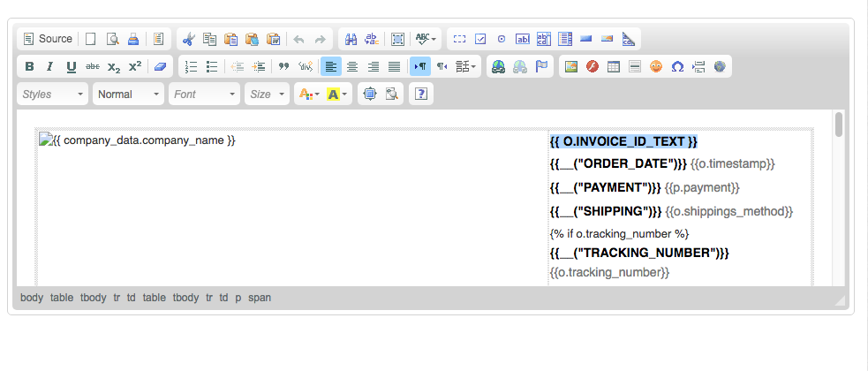Open the Styles dropdown

[53, 95]
